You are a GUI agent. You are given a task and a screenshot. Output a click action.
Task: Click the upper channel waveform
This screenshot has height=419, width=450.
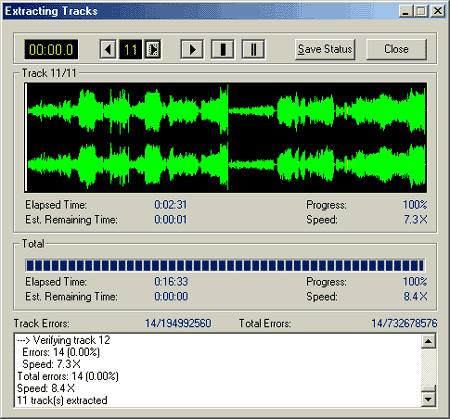[x=227, y=110]
